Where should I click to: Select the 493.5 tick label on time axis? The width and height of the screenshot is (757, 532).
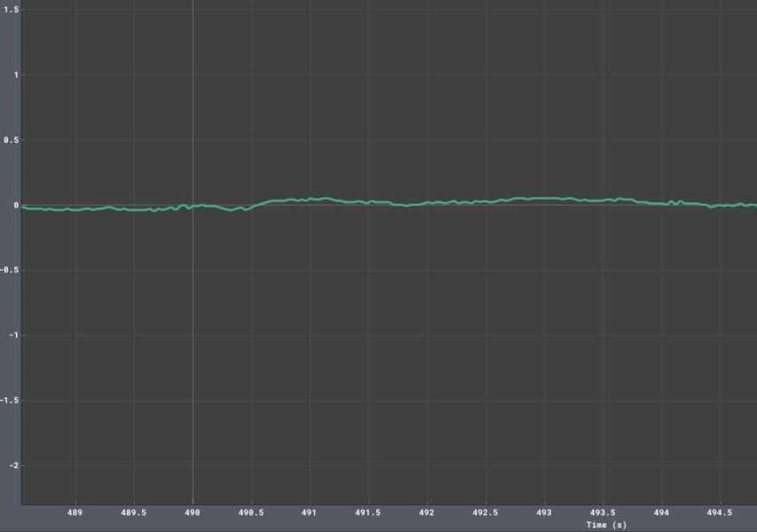pyautogui.click(x=603, y=512)
